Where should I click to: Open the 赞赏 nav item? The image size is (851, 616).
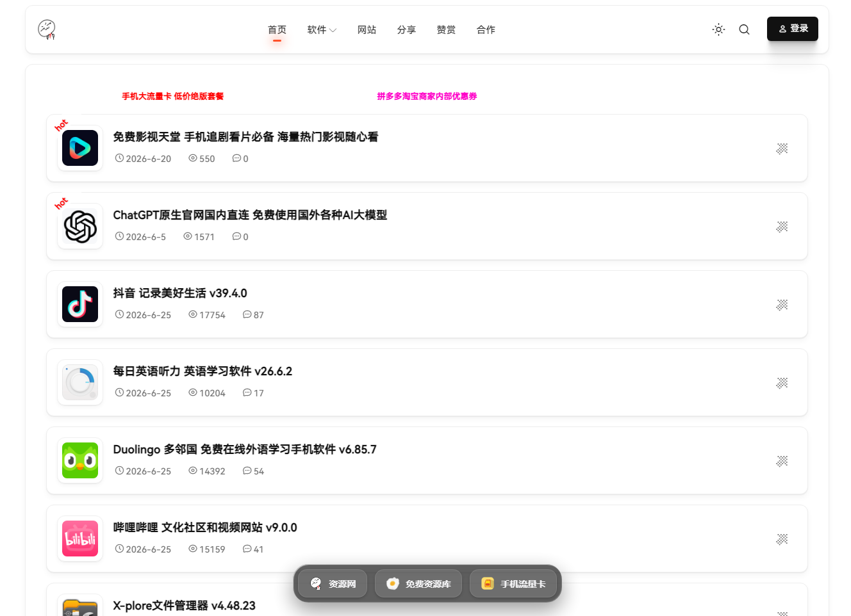(446, 29)
